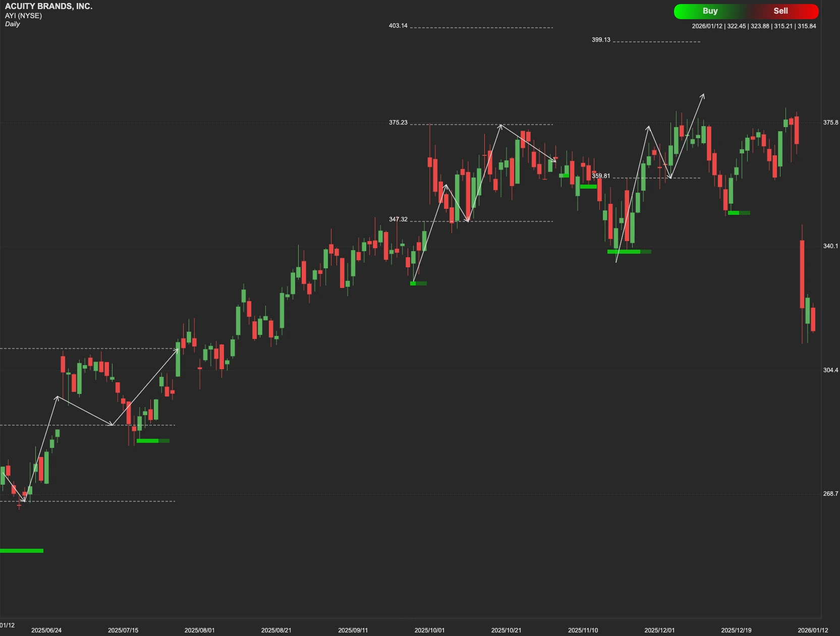Click the 375.23 price level label
Viewport: 840px width, 636px height.
click(x=398, y=122)
